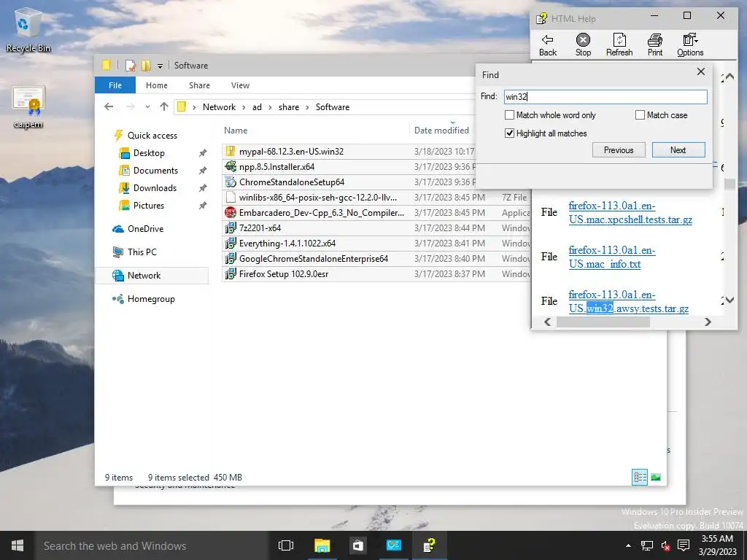Close the Find dialog
This screenshot has height=560, width=747.
pyautogui.click(x=701, y=71)
